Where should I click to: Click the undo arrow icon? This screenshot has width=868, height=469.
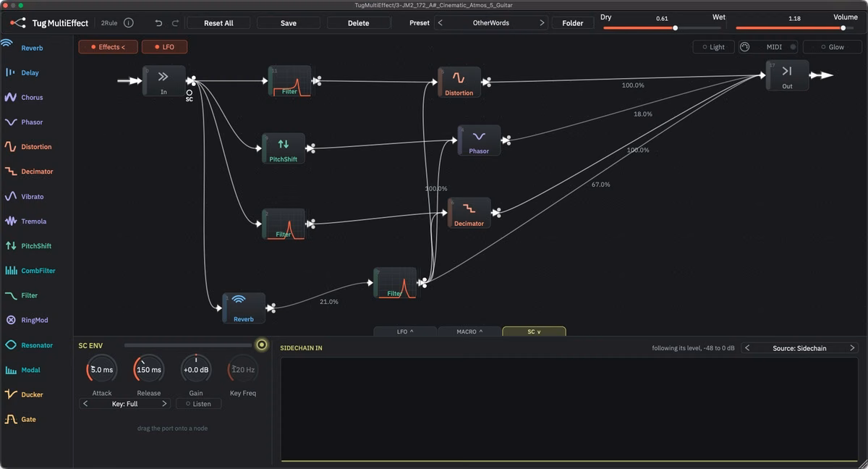[x=158, y=23]
